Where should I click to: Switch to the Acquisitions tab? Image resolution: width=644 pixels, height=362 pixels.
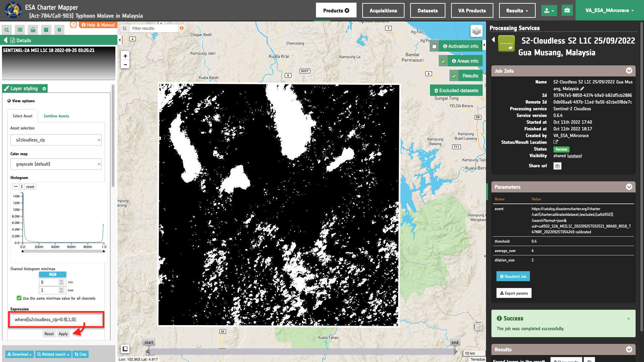coord(383,10)
